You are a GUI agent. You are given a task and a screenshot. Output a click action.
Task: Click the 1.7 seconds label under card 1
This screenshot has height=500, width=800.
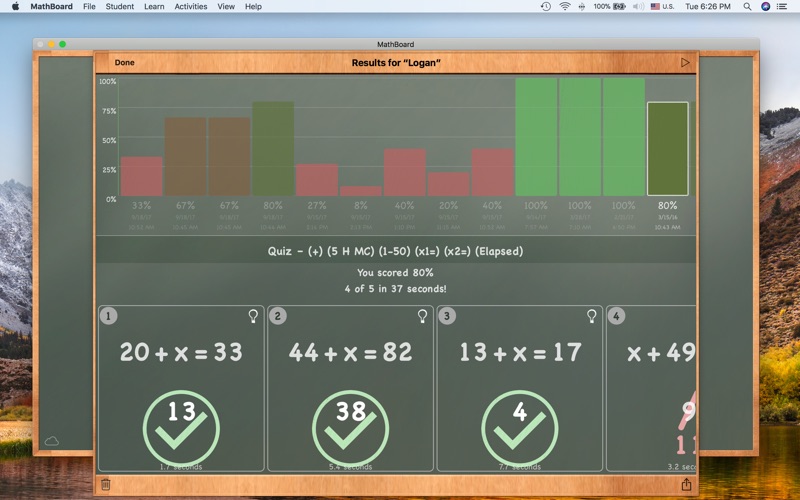click(x=181, y=467)
